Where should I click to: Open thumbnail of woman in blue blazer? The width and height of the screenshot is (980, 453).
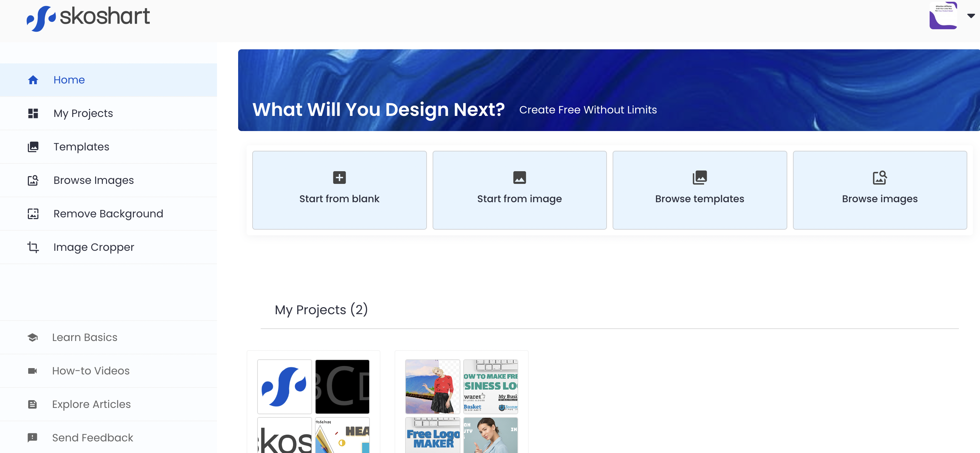pos(491,435)
